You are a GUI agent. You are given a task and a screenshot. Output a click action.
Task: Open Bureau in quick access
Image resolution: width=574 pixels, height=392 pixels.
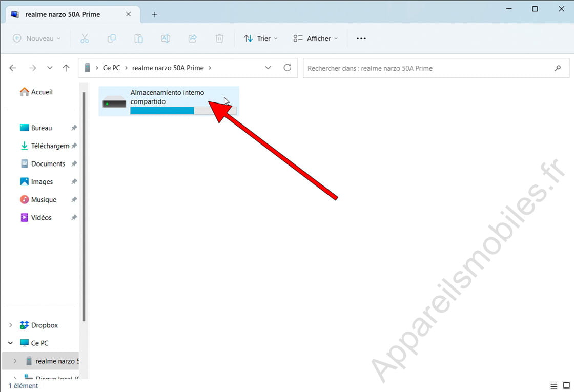click(x=36, y=128)
